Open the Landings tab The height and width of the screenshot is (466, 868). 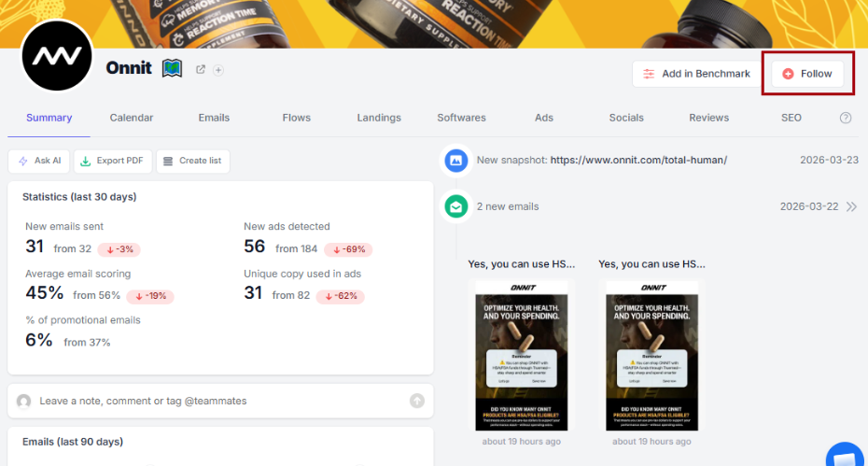pos(379,118)
